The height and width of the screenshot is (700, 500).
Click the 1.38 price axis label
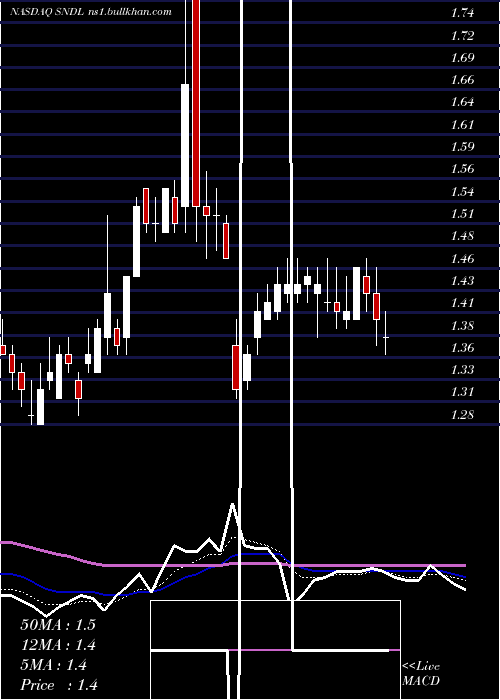coord(462,325)
